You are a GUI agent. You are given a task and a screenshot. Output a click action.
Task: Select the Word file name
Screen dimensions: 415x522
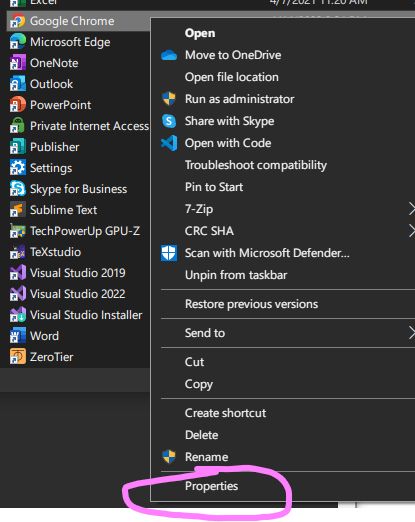click(44, 336)
